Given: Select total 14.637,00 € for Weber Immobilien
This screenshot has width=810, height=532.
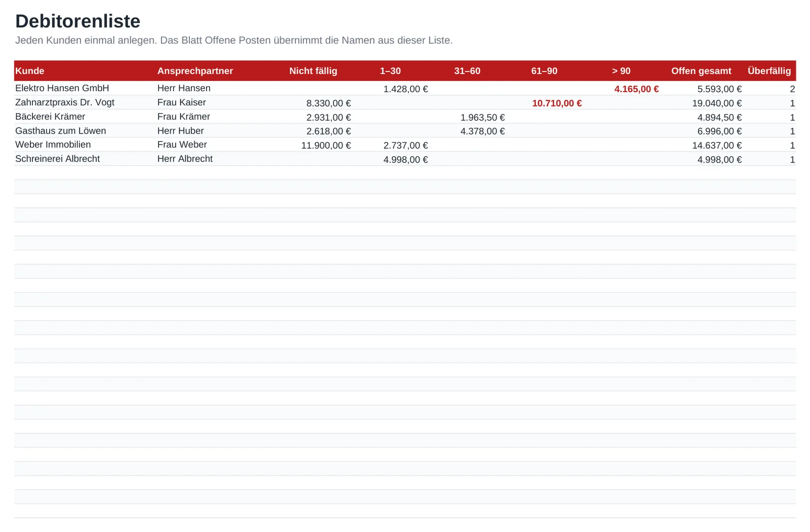Looking at the screenshot, I should [x=717, y=145].
